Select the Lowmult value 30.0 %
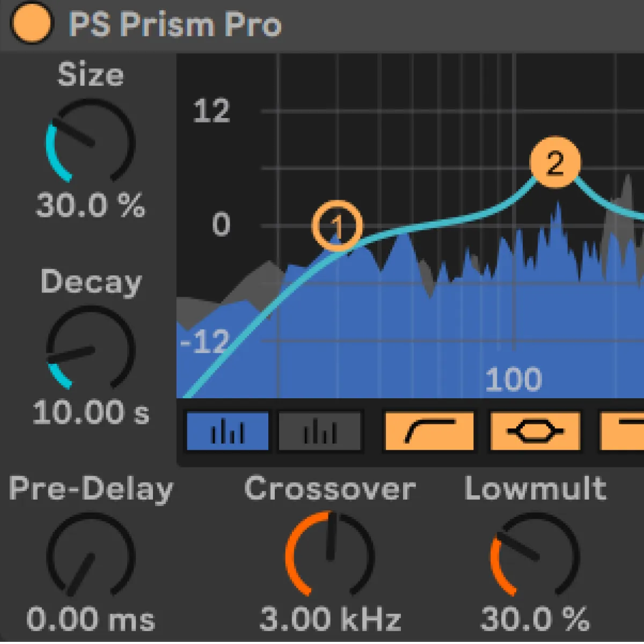 point(535,619)
